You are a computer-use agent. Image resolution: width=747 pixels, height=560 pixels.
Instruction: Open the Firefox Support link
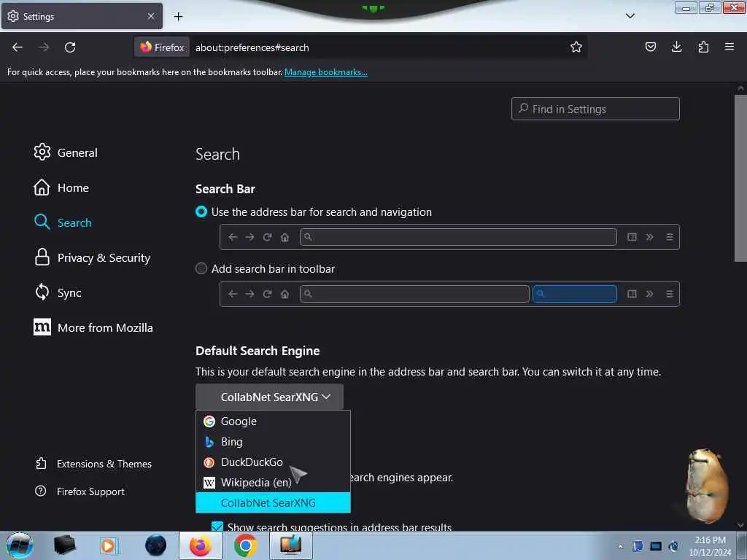pyautogui.click(x=80, y=491)
